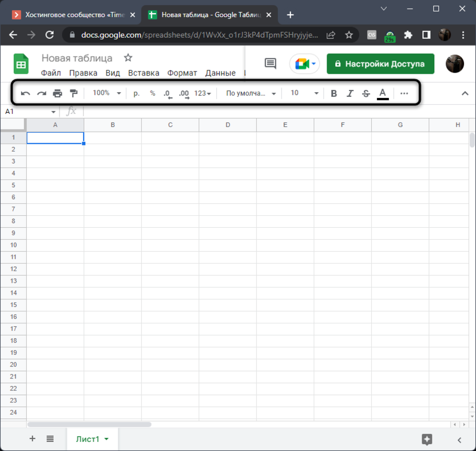Open the Формат menu
Screen dimensions: 476x451
[x=182, y=73]
